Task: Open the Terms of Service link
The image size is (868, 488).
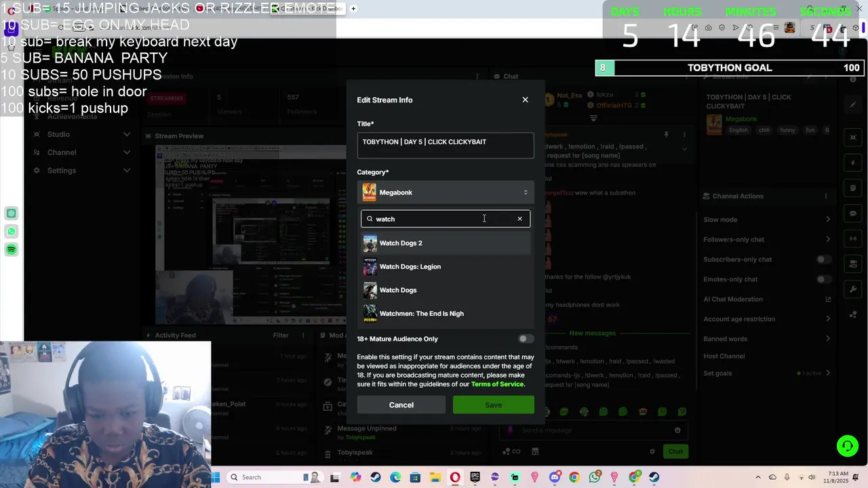Action: [x=497, y=384]
